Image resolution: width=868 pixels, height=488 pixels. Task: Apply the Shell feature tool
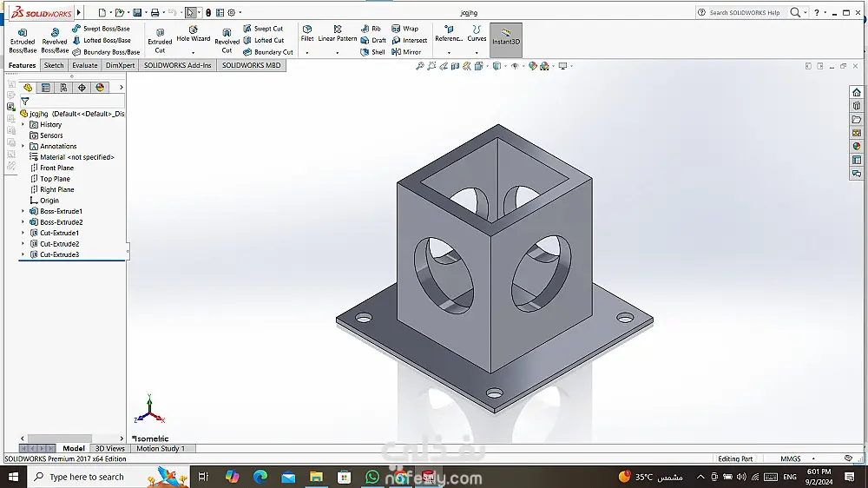click(373, 52)
